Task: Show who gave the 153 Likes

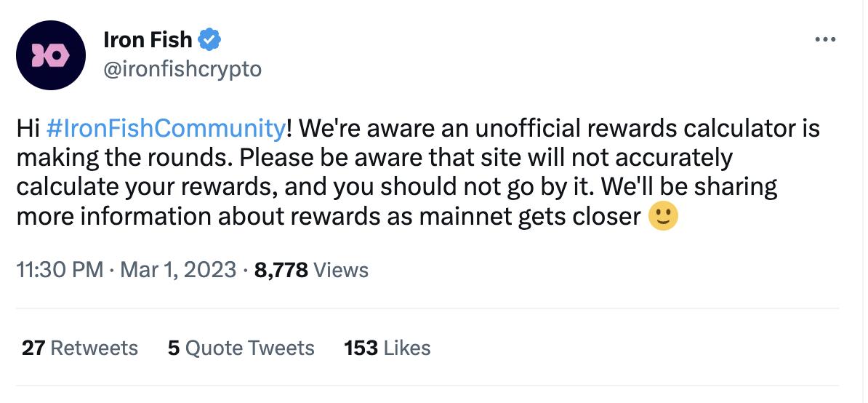Action: 387,348
